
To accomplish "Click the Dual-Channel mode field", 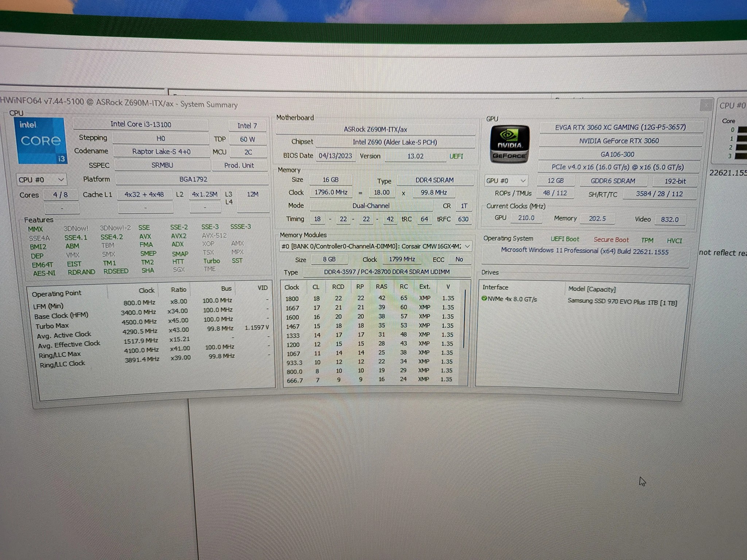I will [x=371, y=206].
